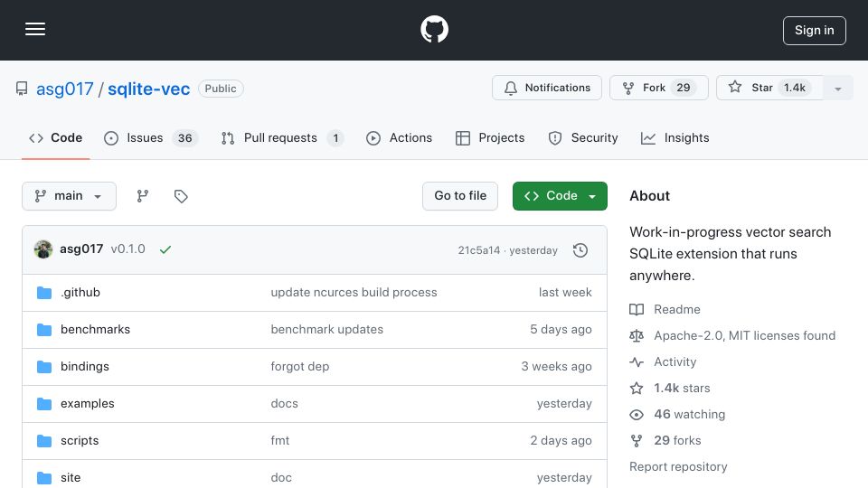The height and width of the screenshot is (488, 868).
Task: Open the scripts folder
Action: click(80, 440)
